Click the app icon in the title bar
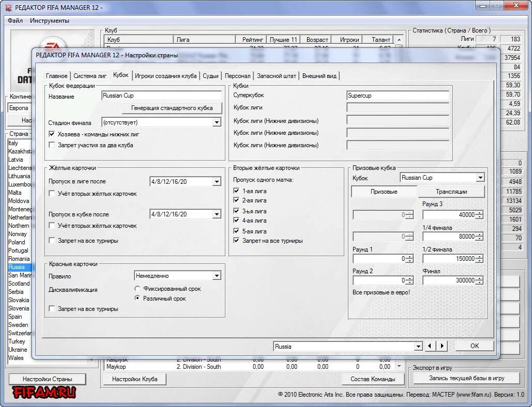This screenshot has height=407, width=532. tap(8, 7)
